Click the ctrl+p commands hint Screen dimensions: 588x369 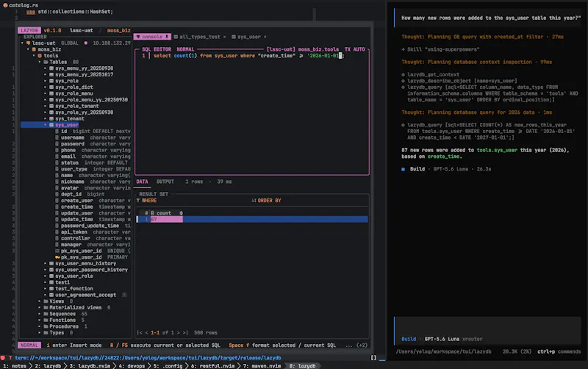coord(559,352)
